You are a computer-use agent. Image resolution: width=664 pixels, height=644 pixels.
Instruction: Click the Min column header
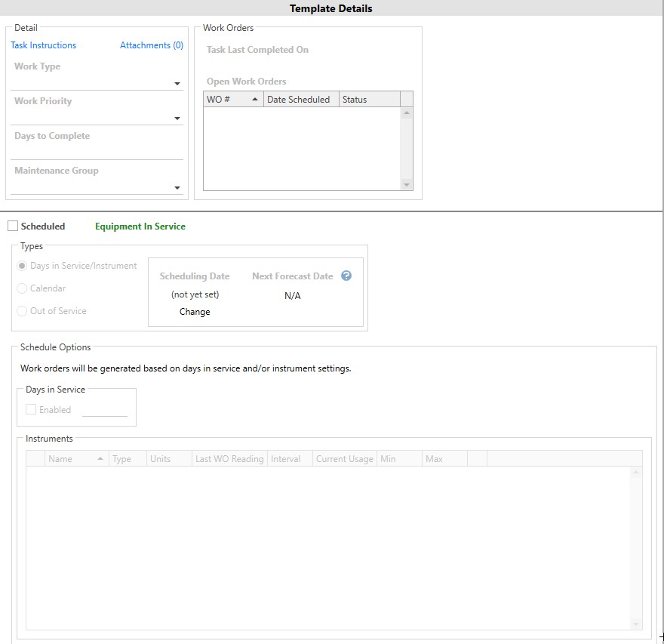tap(399, 459)
